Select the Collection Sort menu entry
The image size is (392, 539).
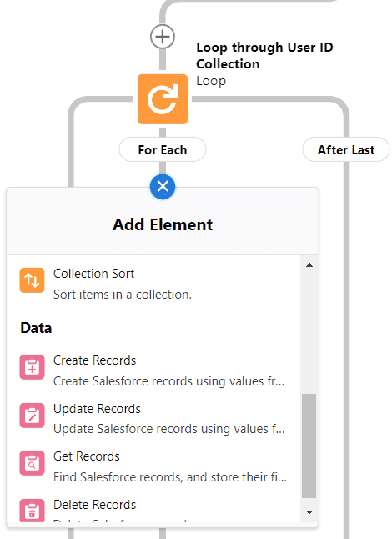click(153, 284)
